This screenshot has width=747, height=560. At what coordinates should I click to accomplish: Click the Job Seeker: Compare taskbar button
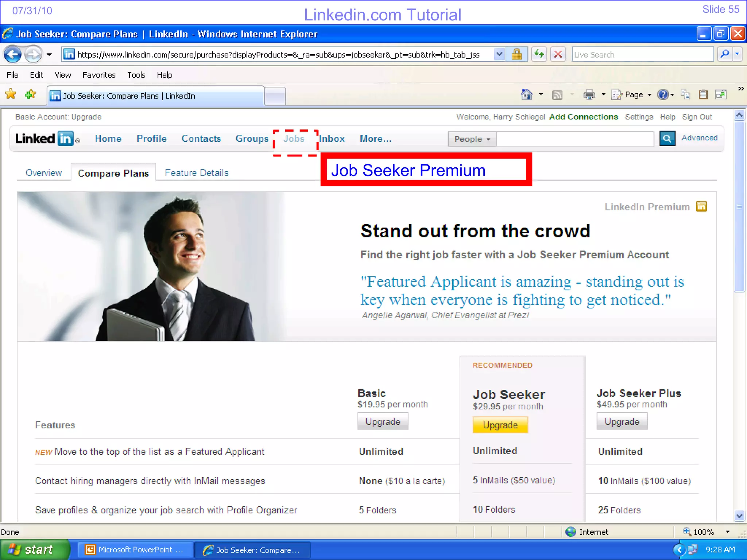(x=252, y=550)
